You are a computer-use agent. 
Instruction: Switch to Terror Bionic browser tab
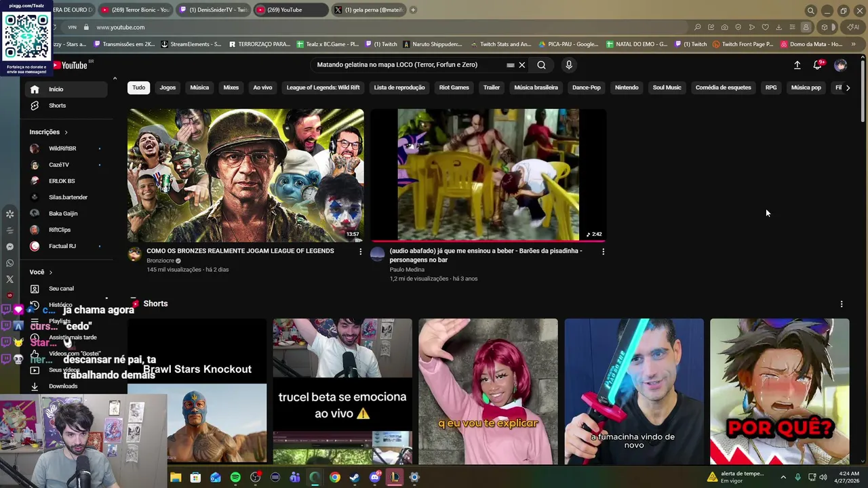[134, 10]
